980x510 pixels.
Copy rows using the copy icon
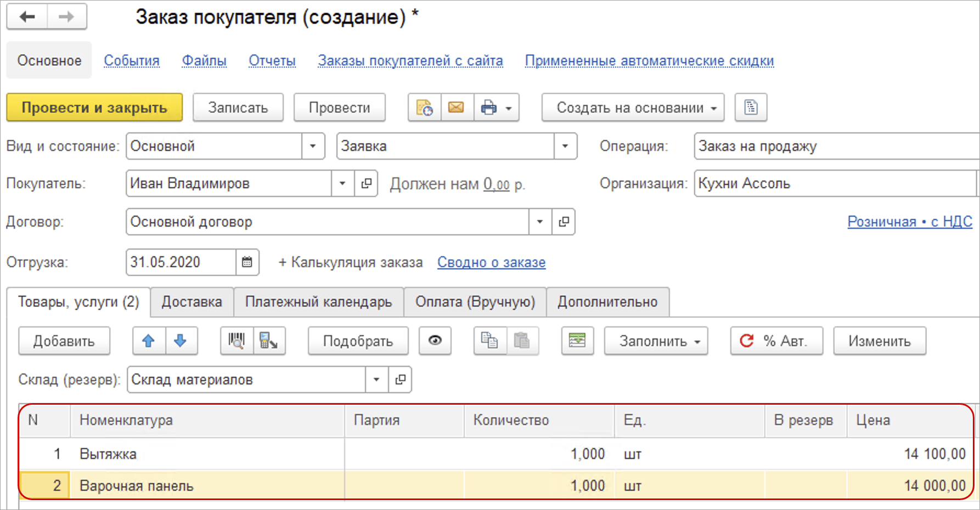(x=489, y=341)
